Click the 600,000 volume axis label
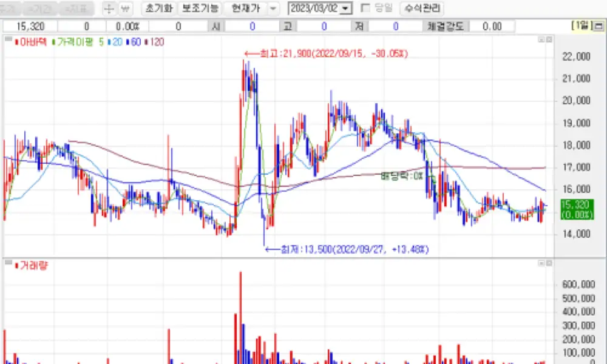Image resolution: width=607 pixels, height=364 pixels. pyautogui.click(x=578, y=285)
